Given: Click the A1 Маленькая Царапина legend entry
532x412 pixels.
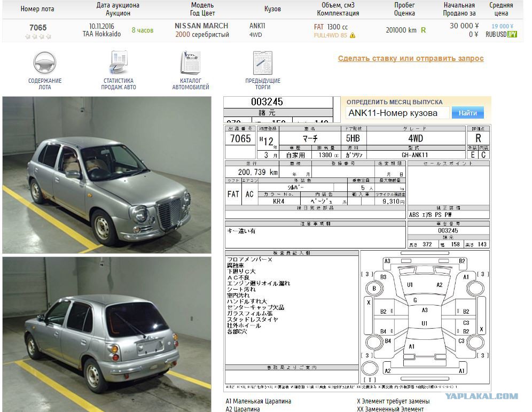Looking at the screenshot, I should pyautogui.click(x=258, y=401).
